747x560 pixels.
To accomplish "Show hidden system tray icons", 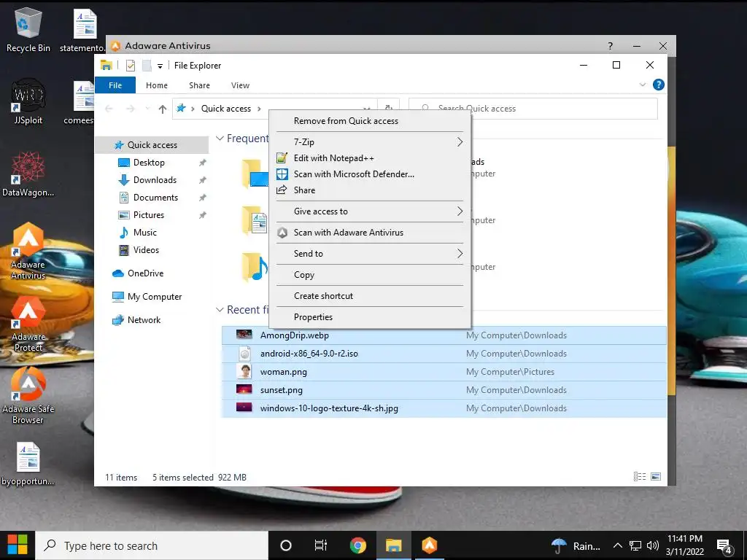I will [x=617, y=545].
